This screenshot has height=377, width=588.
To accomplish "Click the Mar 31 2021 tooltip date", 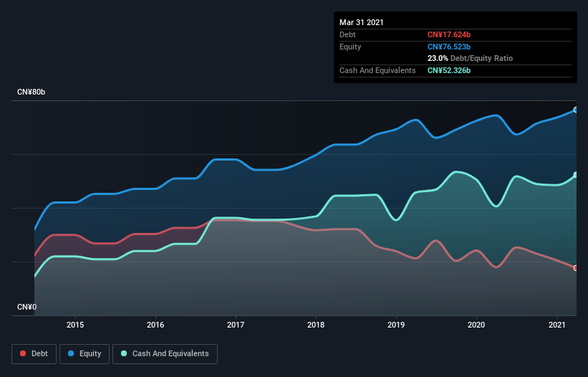I will click(362, 22).
